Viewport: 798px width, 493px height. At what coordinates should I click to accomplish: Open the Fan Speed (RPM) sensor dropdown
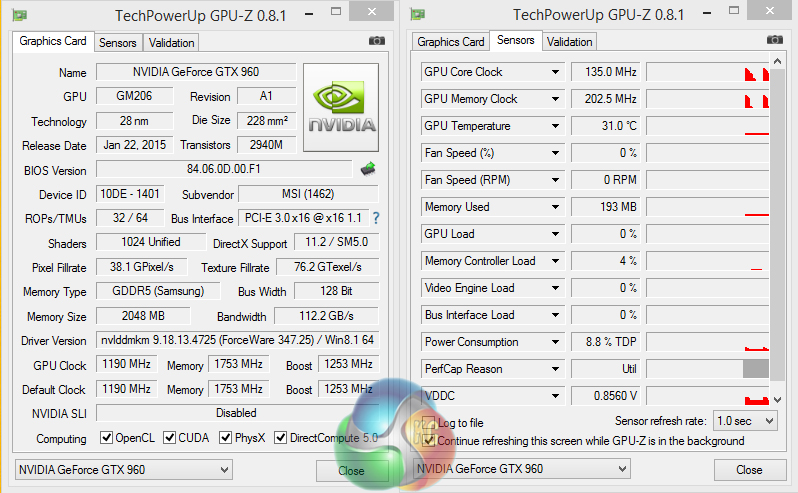pos(555,180)
